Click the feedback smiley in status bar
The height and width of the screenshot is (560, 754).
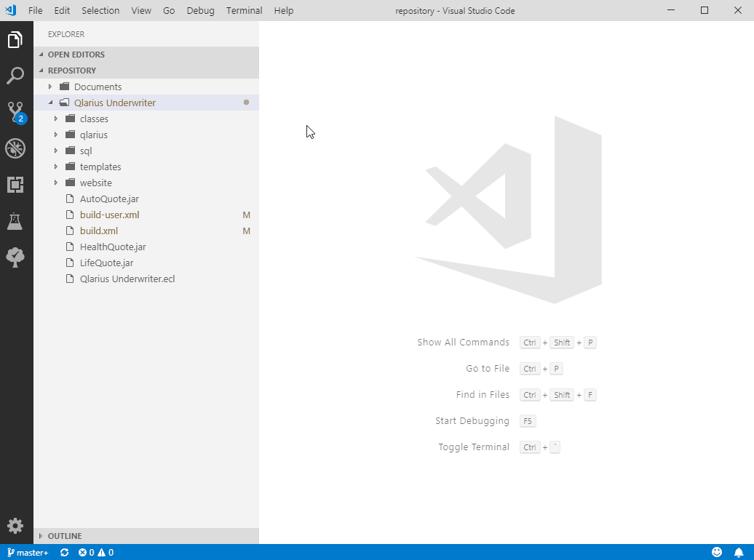pyautogui.click(x=716, y=552)
